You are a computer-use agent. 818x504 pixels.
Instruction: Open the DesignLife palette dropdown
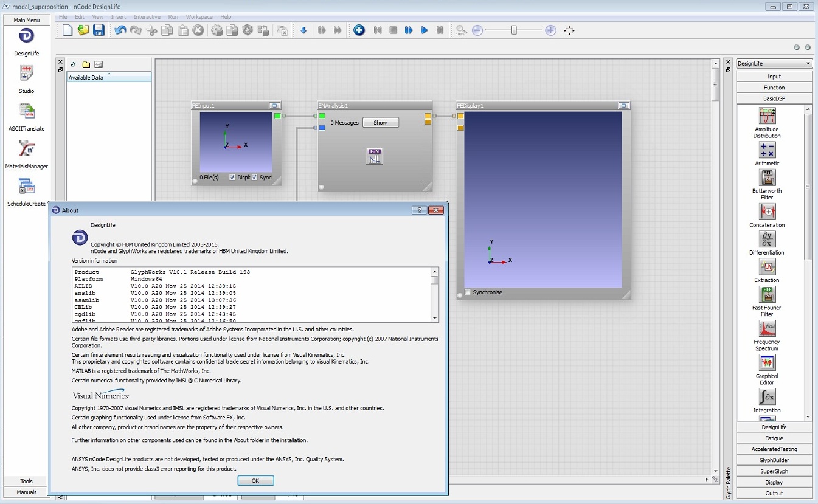pos(774,63)
